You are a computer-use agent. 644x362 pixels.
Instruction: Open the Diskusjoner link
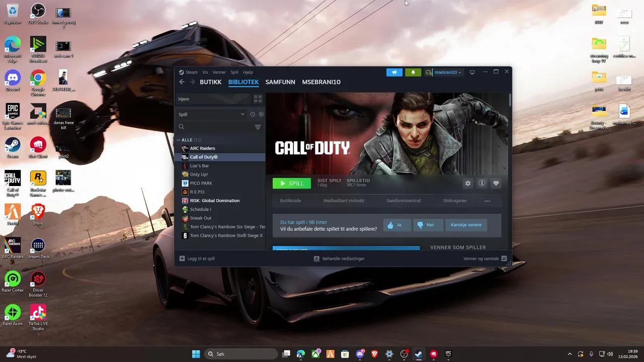click(455, 201)
